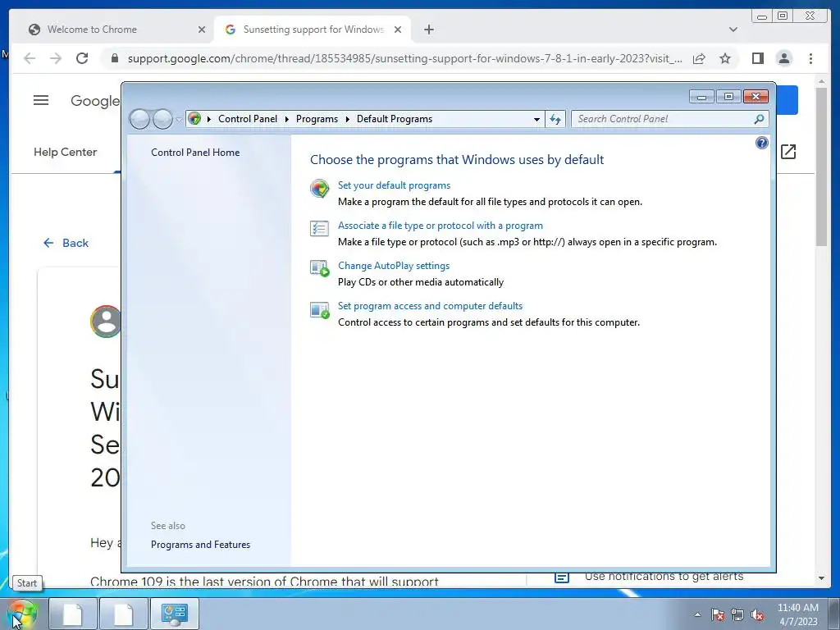Expand breadcrumb arrow before Control Panel
The width and height of the screenshot is (840, 630).
[209, 119]
